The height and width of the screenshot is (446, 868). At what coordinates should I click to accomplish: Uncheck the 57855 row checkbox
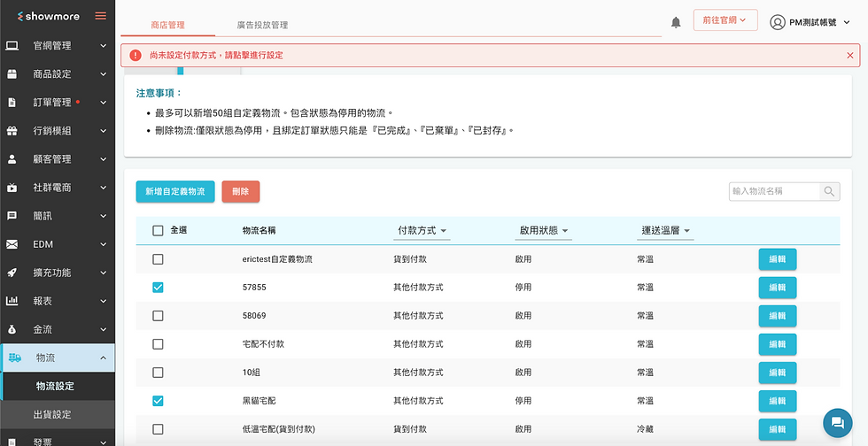pyautogui.click(x=158, y=288)
